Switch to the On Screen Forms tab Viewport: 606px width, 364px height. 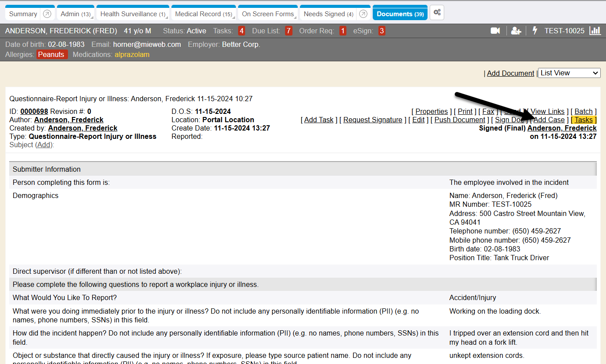click(268, 14)
